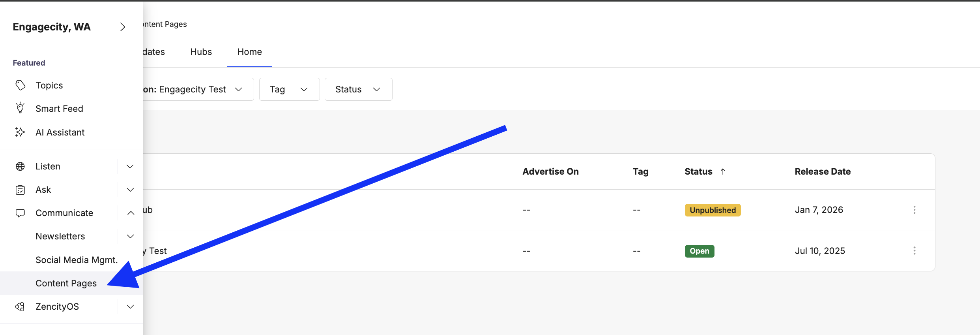Expand the Newsletters submenu chevron

coord(130,236)
